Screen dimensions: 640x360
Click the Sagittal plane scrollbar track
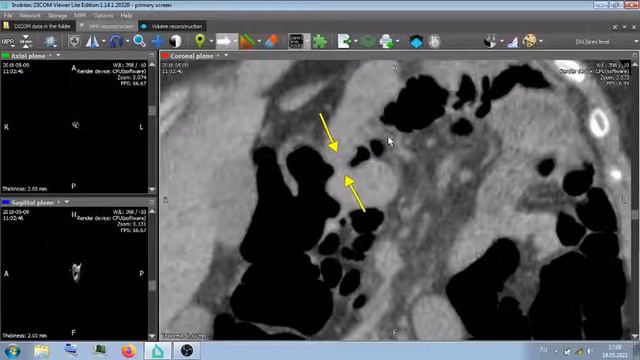click(x=152, y=273)
